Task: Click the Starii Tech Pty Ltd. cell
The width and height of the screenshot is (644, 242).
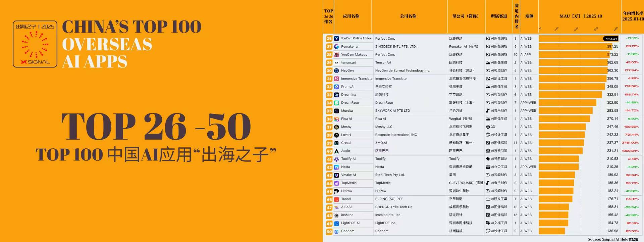Action: pyautogui.click(x=390, y=175)
